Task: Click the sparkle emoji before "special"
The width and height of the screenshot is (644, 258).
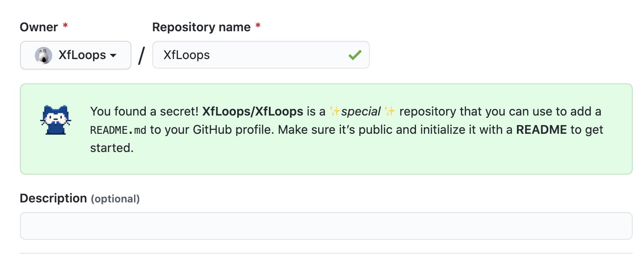Action: point(335,112)
